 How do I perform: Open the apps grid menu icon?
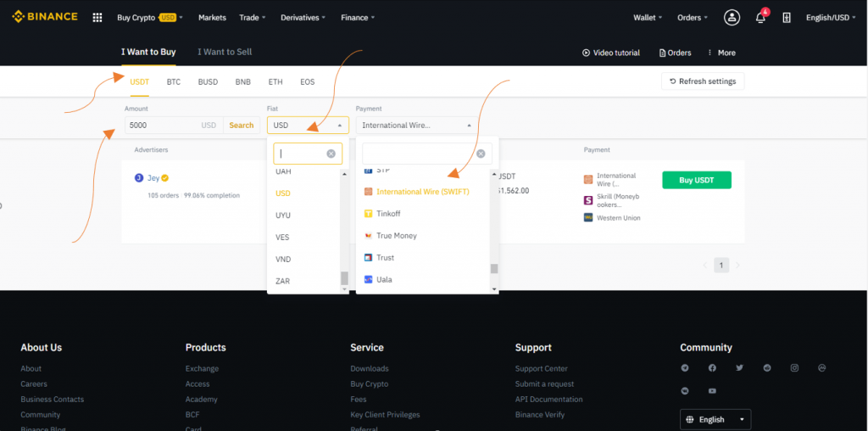point(97,18)
